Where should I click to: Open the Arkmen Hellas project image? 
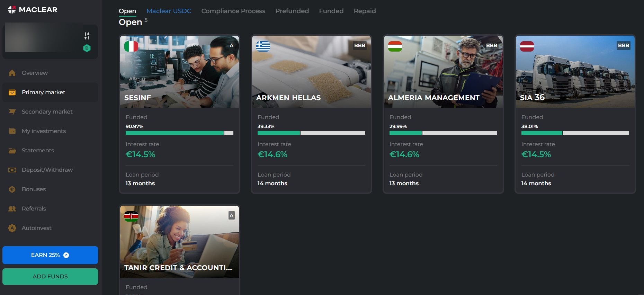click(311, 72)
